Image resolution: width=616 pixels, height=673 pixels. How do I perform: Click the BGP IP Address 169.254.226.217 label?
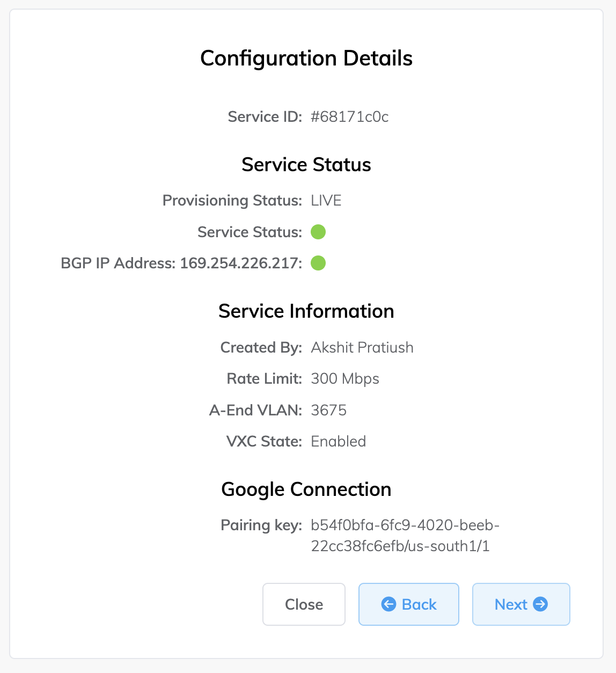pos(181,264)
